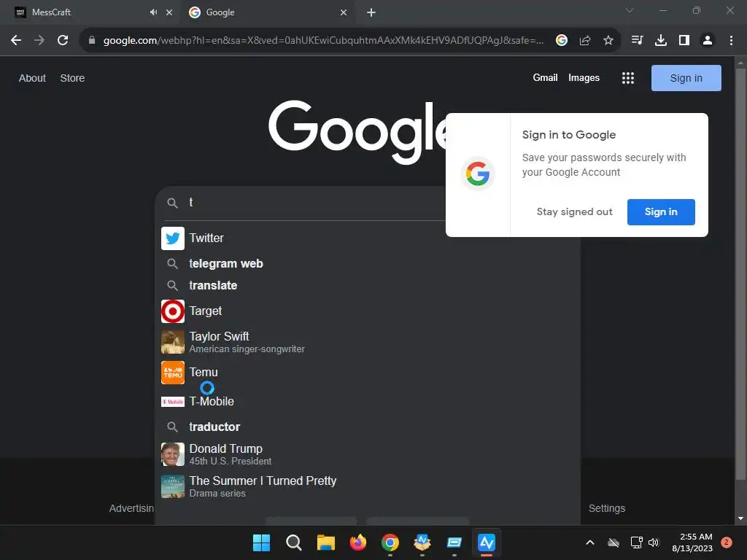Open the About link
747x560 pixels.
click(32, 78)
